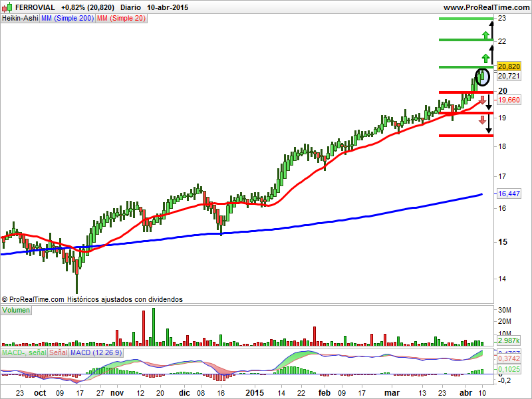Click the nov month label on time axis
The width and height of the screenshot is (532, 399).
(x=117, y=393)
